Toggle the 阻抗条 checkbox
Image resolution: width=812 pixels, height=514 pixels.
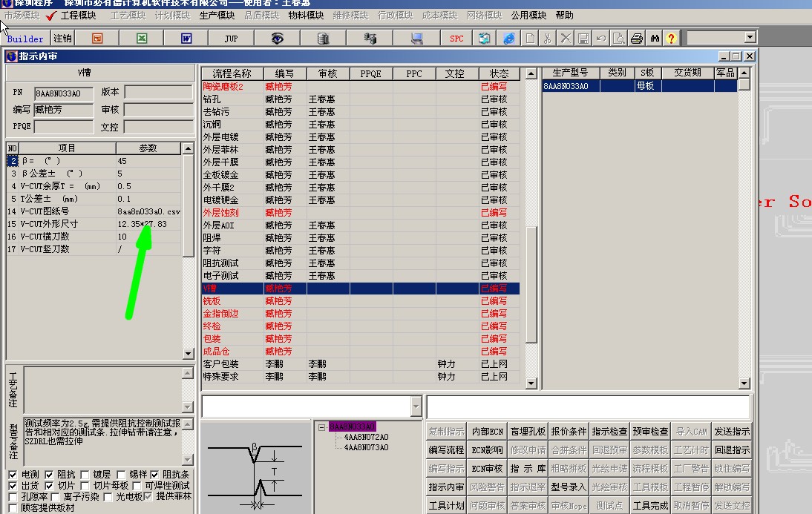(154, 475)
